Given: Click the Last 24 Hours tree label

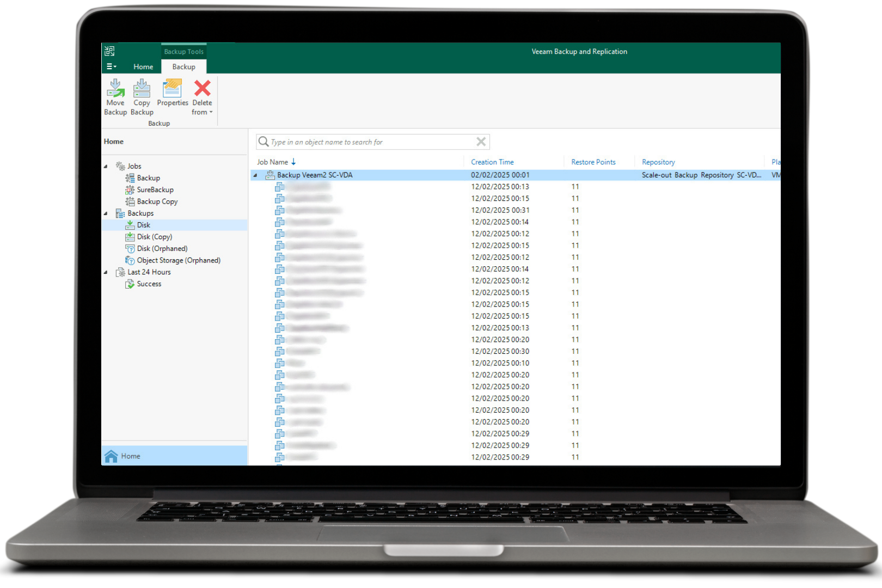Looking at the screenshot, I should (149, 272).
